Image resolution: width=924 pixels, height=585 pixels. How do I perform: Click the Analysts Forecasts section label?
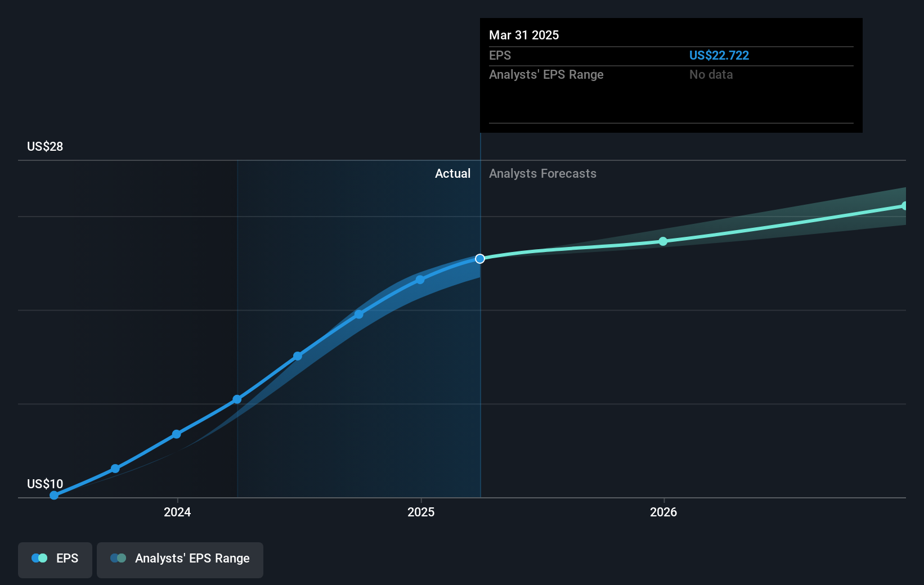(x=542, y=174)
